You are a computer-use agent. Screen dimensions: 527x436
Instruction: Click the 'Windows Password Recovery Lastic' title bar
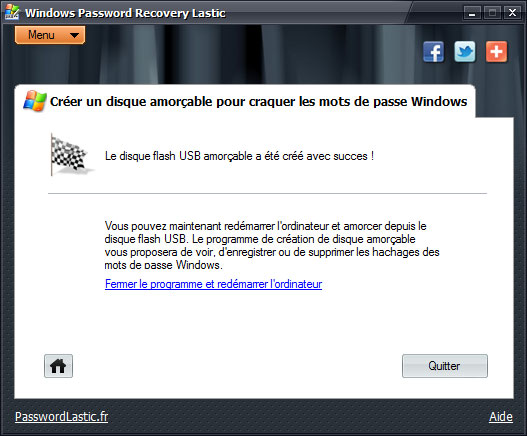125,13
